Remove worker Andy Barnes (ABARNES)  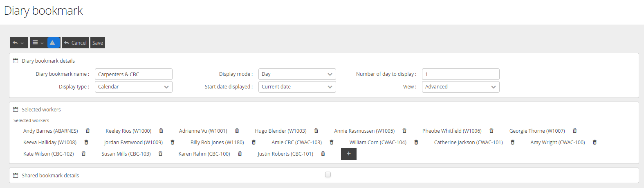point(88,131)
